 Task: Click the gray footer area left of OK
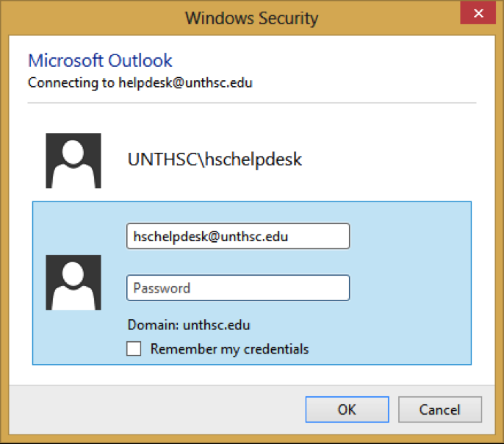(x=162, y=409)
